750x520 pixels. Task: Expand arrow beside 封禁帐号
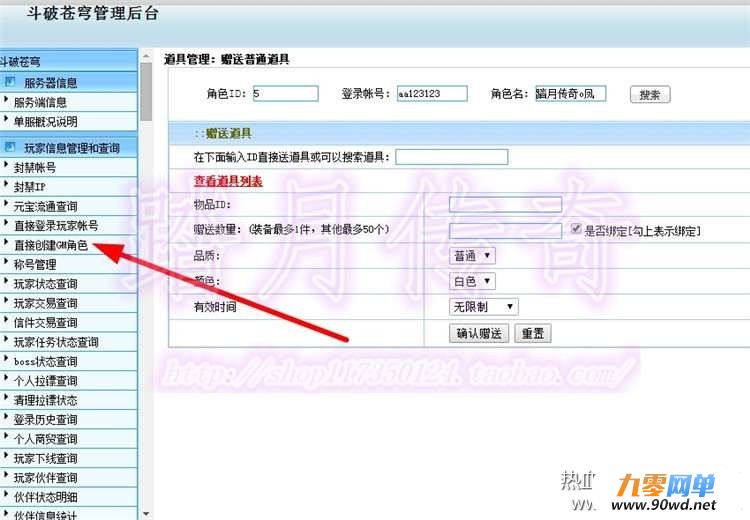(x=6, y=165)
